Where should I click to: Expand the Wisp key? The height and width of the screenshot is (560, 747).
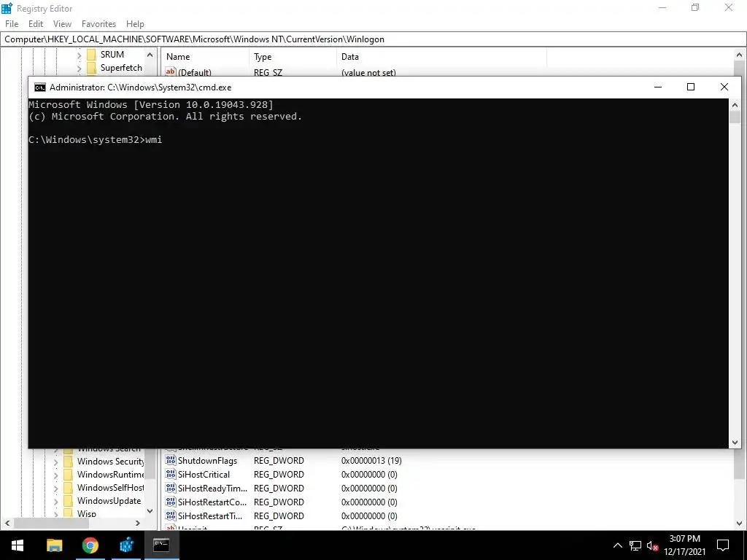point(55,514)
